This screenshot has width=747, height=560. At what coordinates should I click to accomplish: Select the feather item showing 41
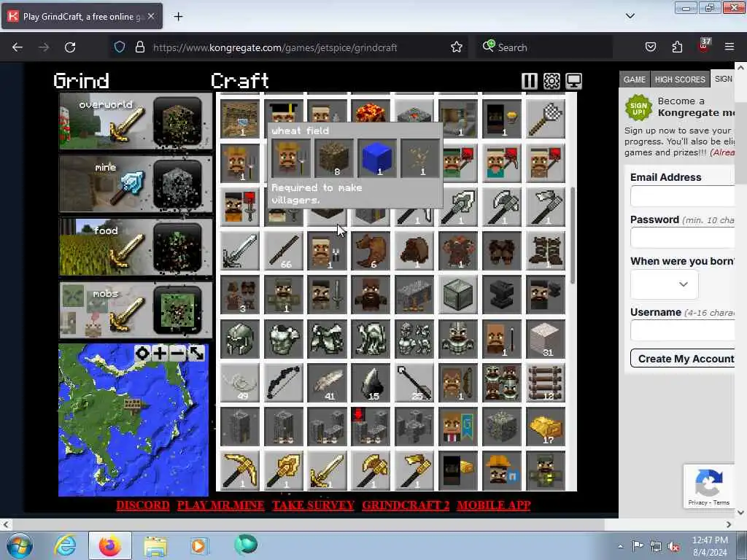[x=328, y=383]
